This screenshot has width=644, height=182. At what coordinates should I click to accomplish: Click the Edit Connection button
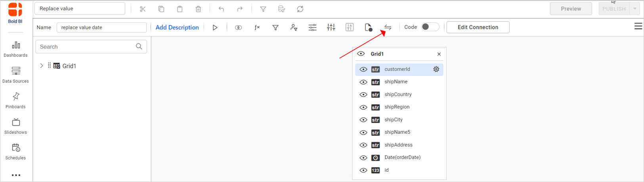click(x=478, y=27)
